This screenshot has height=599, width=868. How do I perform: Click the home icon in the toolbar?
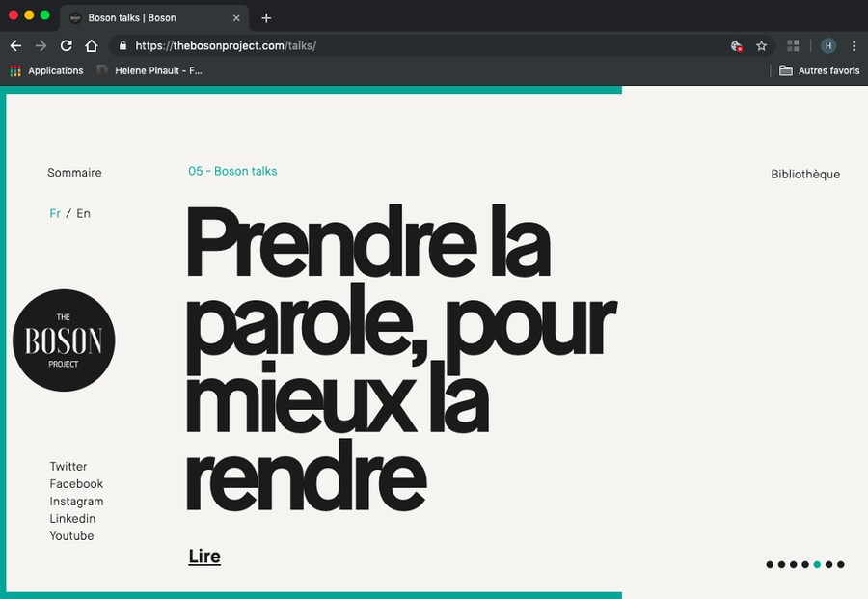(x=92, y=45)
